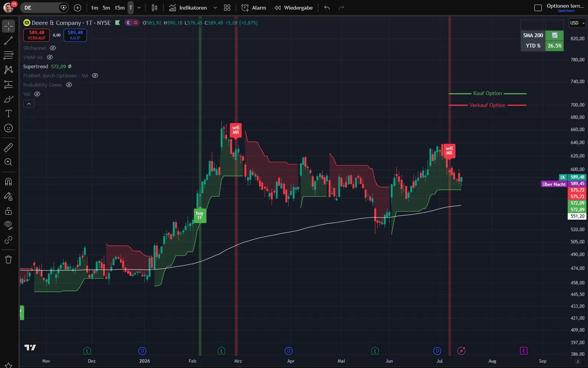Select the text annotation tool
The height and width of the screenshot is (368, 588).
[x=8, y=113]
